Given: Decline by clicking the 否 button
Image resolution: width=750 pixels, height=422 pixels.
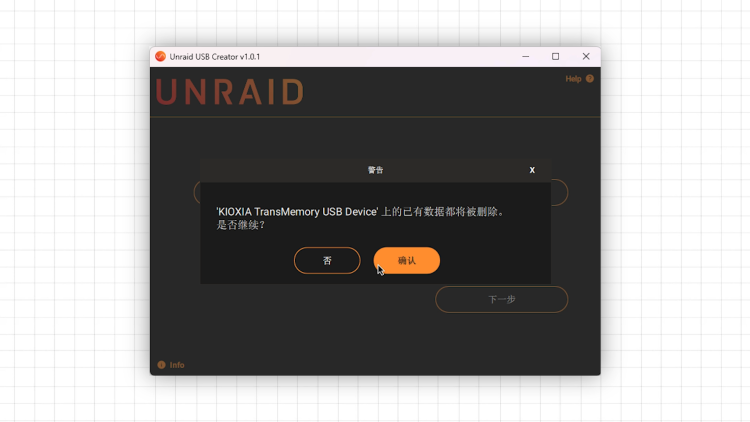Looking at the screenshot, I should [327, 260].
